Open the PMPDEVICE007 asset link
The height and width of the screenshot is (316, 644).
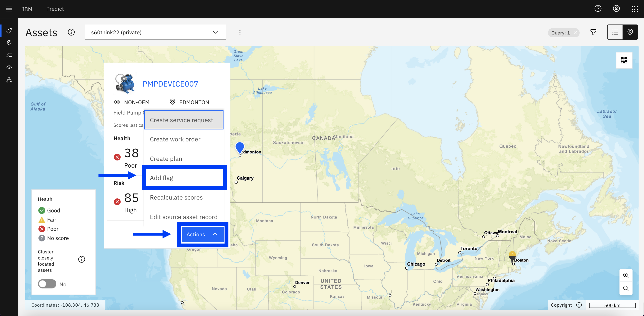tap(170, 84)
